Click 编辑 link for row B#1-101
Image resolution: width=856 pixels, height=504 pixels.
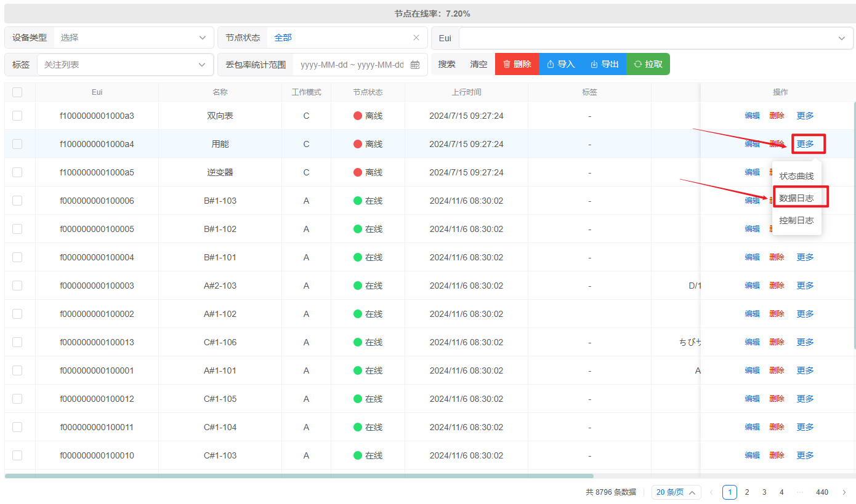[752, 257]
